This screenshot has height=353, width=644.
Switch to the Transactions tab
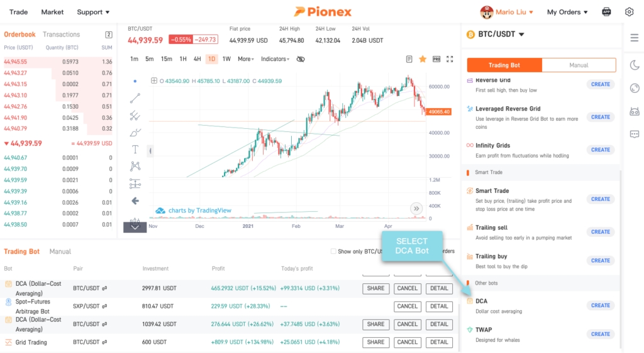tap(61, 35)
